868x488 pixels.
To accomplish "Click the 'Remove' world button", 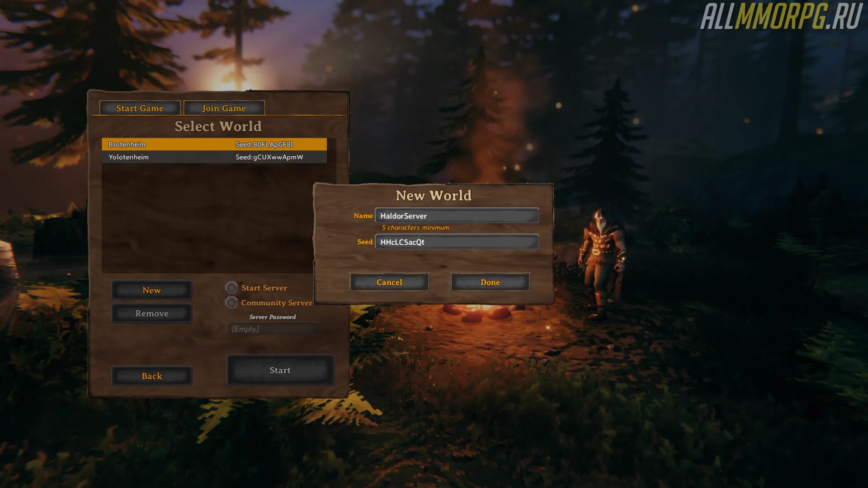I will pyautogui.click(x=151, y=313).
